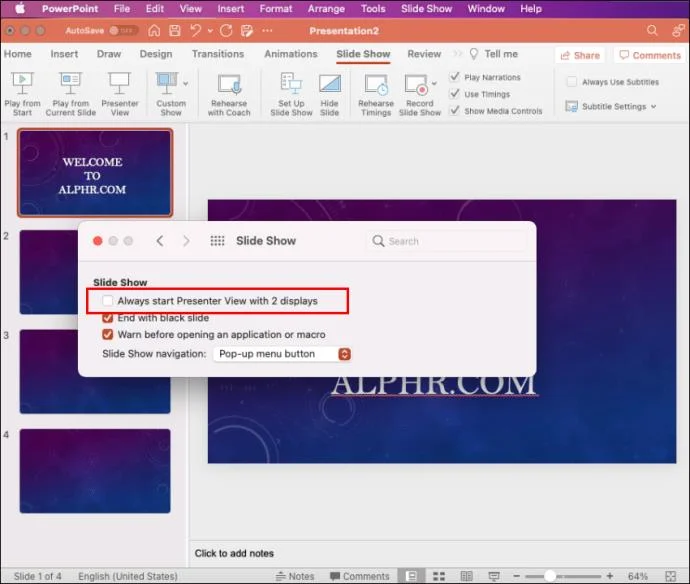Click the Home icon in title bar

coord(154,30)
